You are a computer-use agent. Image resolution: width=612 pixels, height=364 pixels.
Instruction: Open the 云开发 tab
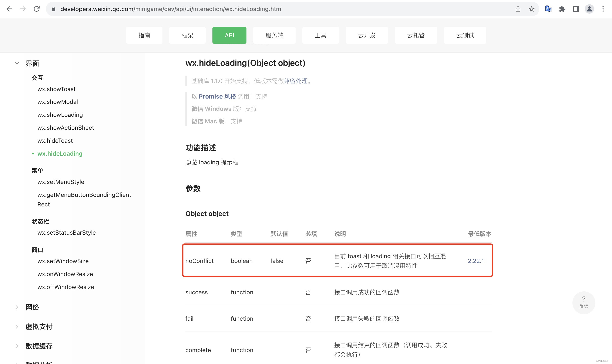tap(367, 35)
